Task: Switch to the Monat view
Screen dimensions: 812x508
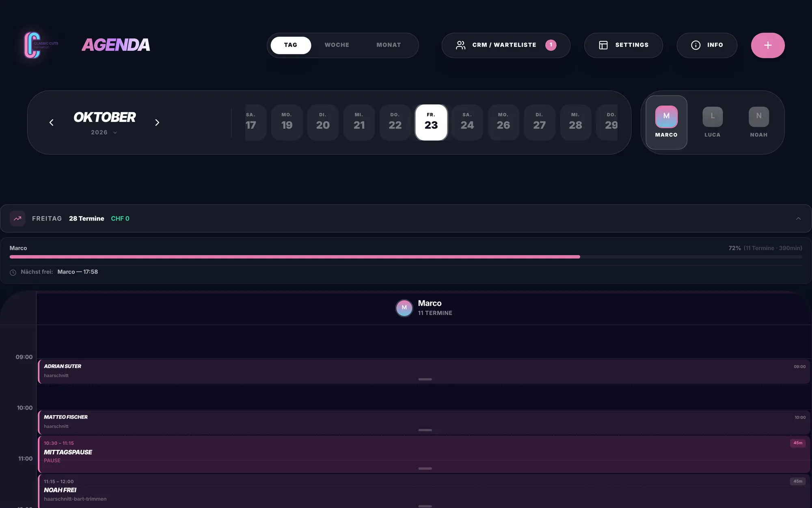Action: 389,45
